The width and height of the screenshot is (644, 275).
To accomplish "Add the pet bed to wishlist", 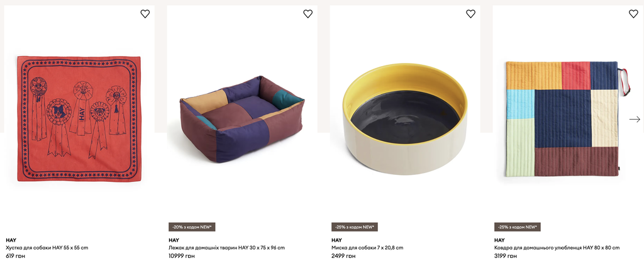I will click(308, 14).
